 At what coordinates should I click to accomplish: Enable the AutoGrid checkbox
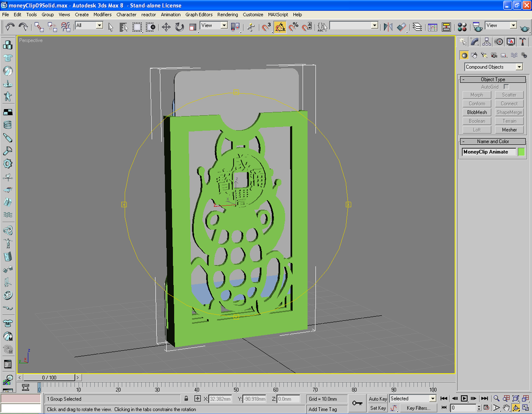tap(506, 87)
